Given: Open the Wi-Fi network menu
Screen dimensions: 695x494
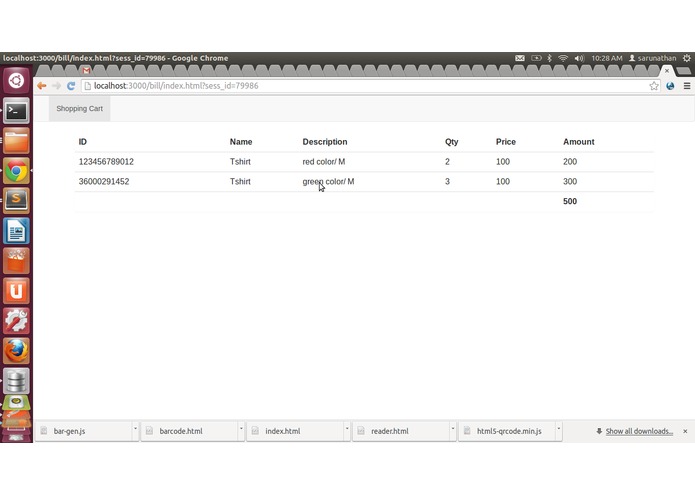Looking at the screenshot, I should (x=563, y=58).
